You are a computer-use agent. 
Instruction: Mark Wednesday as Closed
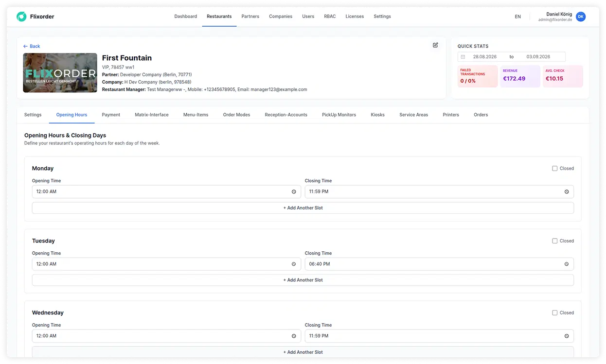554,313
